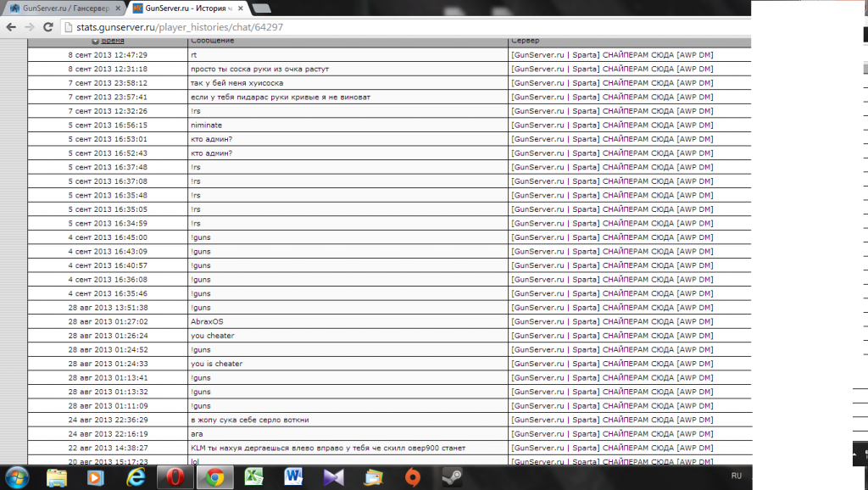
Task: Close the История GunServer.ru tab
Action: 240,8
